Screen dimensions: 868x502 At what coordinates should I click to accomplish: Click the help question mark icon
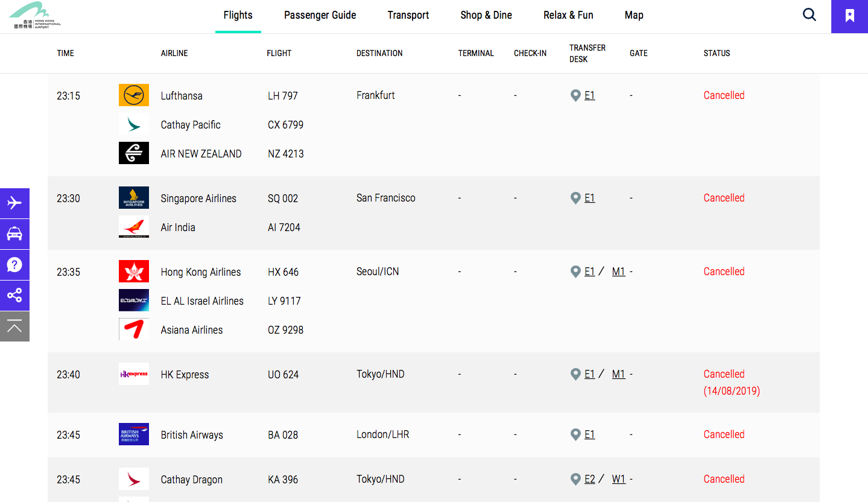click(x=14, y=264)
